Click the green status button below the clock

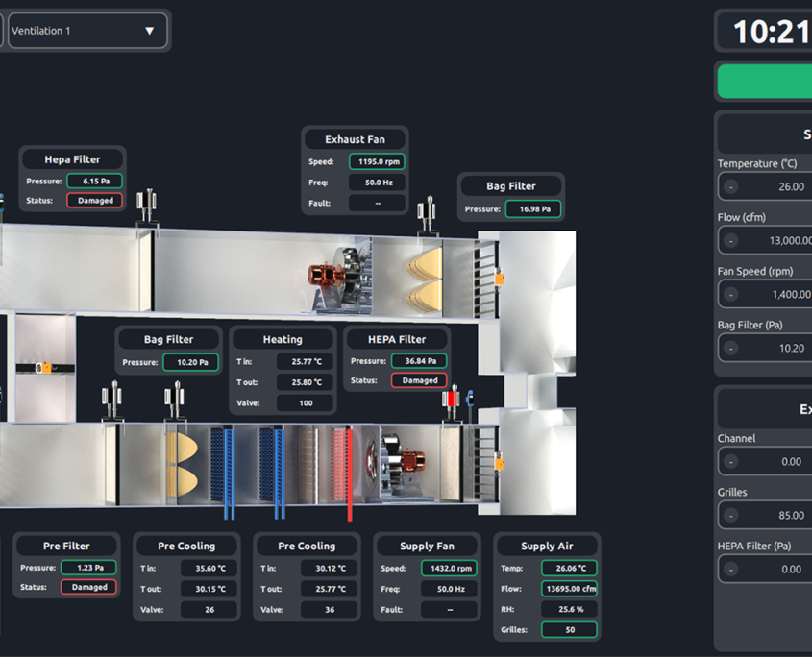(x=764, y=83)
